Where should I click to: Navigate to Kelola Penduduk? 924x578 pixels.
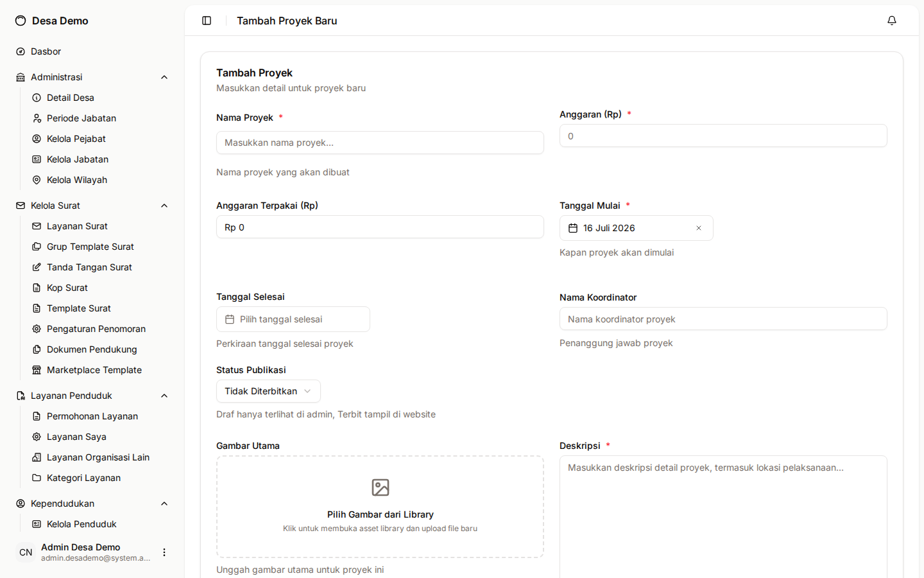(100, 524)
